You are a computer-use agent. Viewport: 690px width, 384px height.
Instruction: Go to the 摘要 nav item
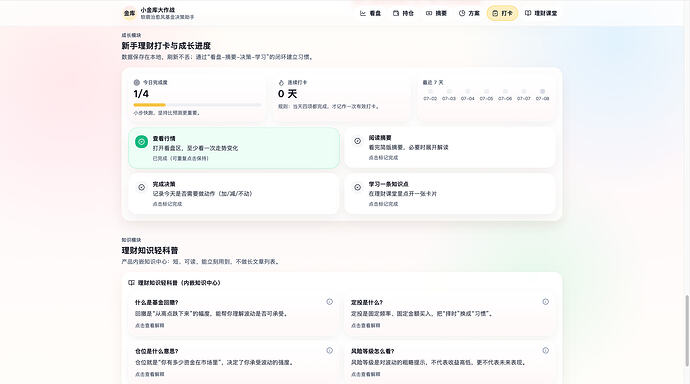pos(436,13)
